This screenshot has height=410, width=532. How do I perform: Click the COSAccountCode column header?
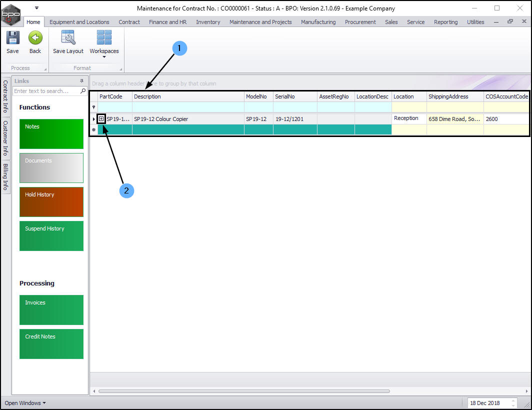(506, 96)
